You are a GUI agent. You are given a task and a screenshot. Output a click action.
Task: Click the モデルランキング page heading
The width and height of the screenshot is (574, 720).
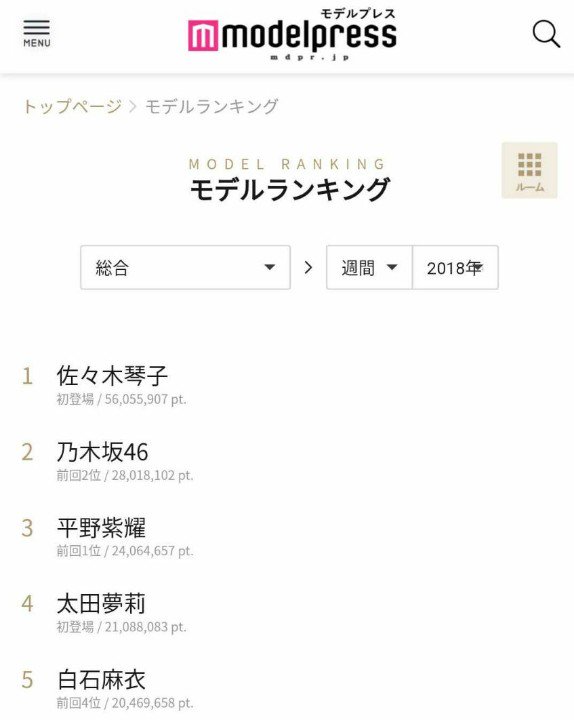pos(290,189)
